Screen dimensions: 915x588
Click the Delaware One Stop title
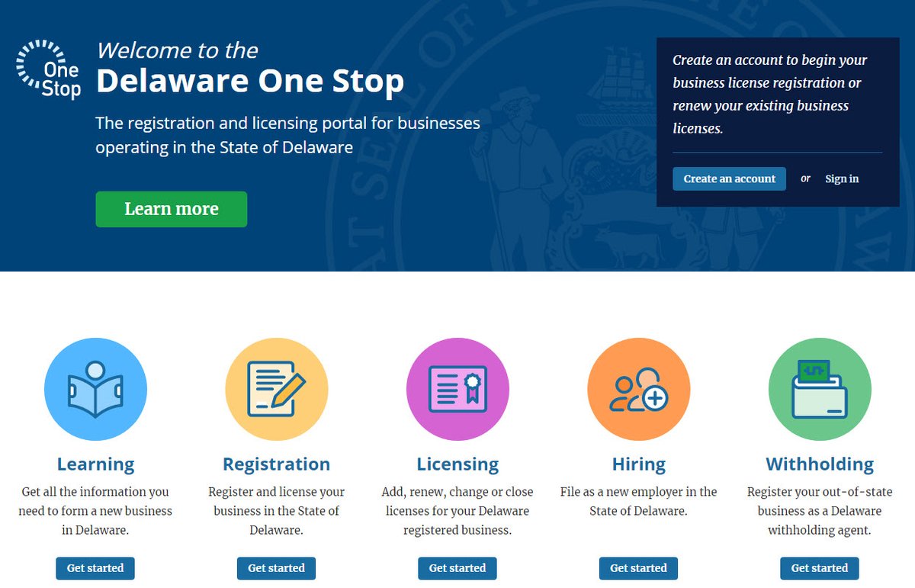click(x=250, y=81)
